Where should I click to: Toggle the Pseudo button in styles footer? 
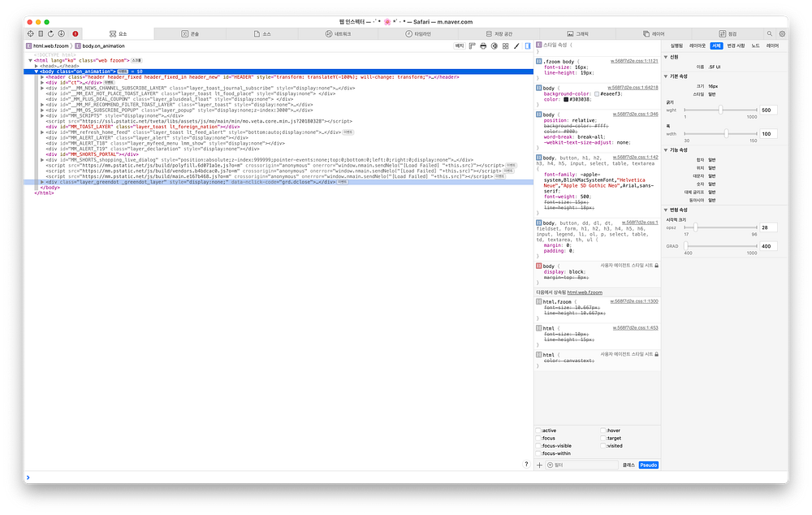tap(648, 465)
